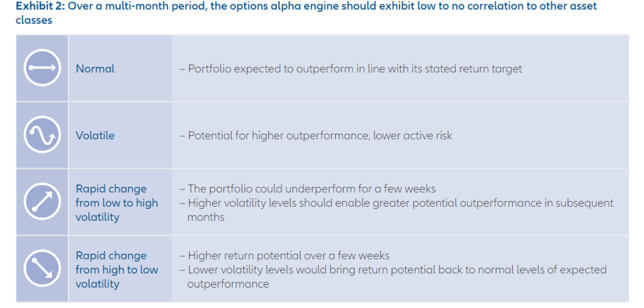Click "Higher return potential over a few weeks"
The image size is (644, 308).
pos(289,255)
